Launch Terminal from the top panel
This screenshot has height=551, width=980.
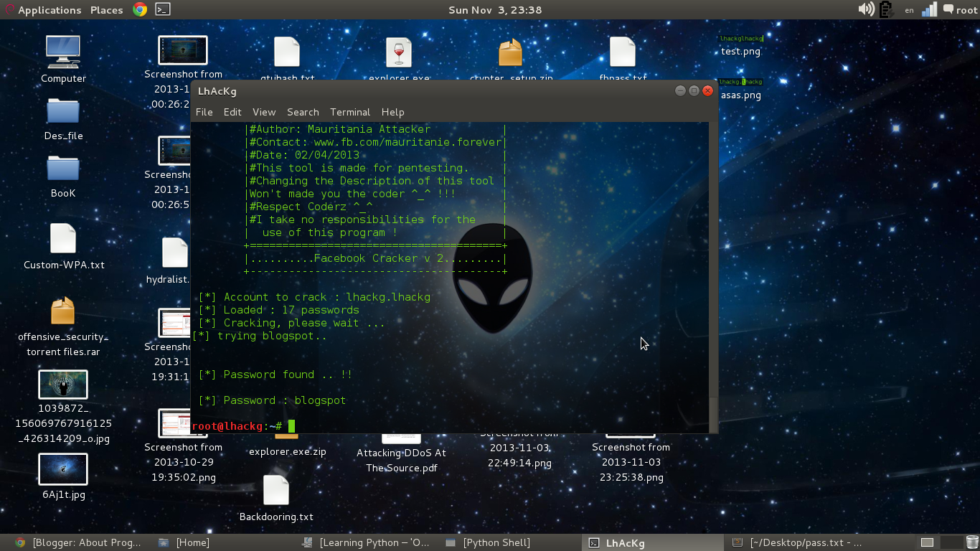[x=163, y=9]
